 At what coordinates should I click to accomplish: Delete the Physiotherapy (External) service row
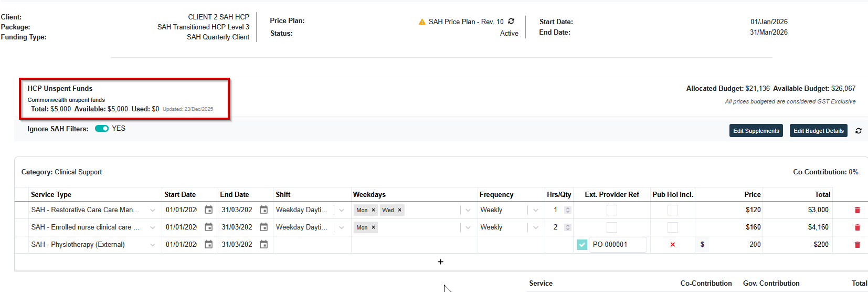point(858,245)
